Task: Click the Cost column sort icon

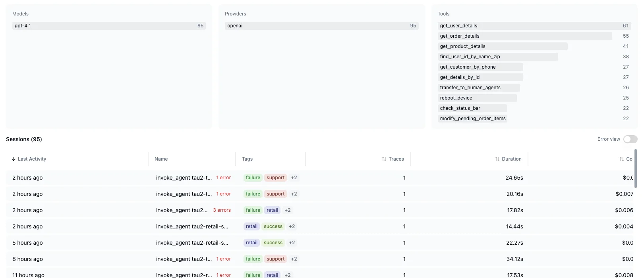Action: coord(622,159)
